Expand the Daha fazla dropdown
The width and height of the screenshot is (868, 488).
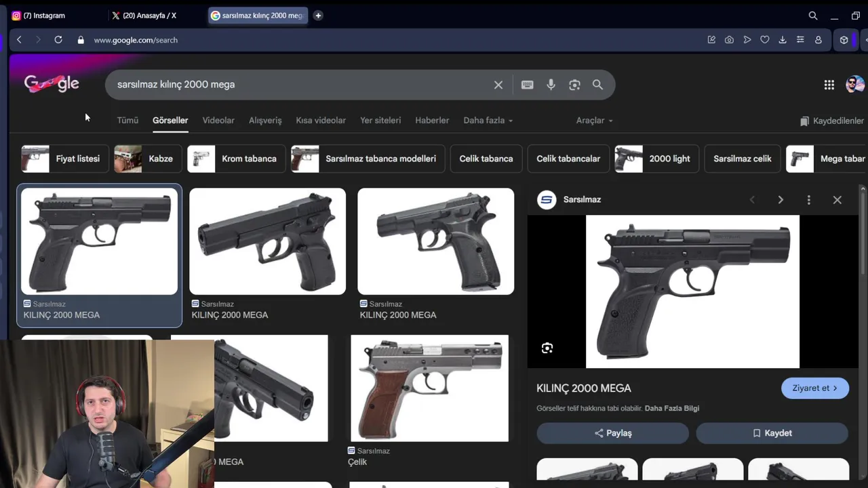pyautogui.click(x=488, y=121)
